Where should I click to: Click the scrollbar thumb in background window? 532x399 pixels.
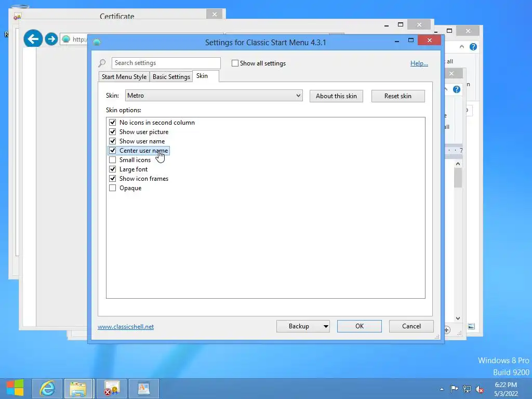pos(458,178)
